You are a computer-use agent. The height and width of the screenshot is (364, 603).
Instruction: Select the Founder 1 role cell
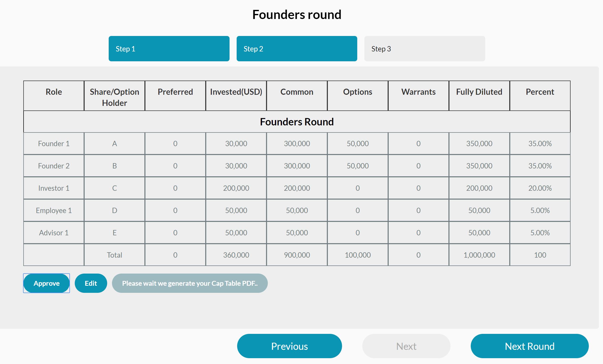(x=54, y=144)
